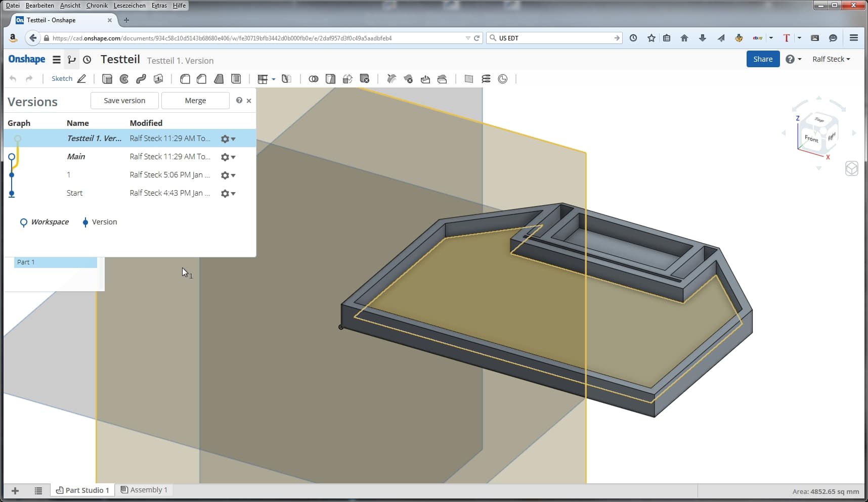Click the Front face of view cube

click(811, 139)
